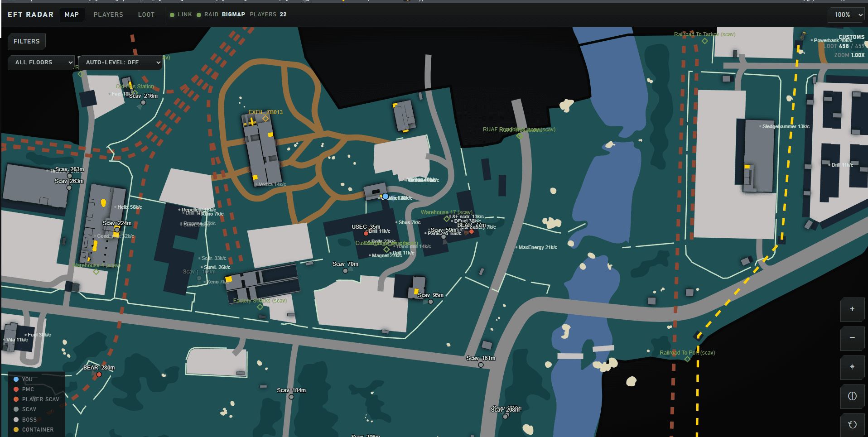Click the Scav 59m marker

pos(444,236)
